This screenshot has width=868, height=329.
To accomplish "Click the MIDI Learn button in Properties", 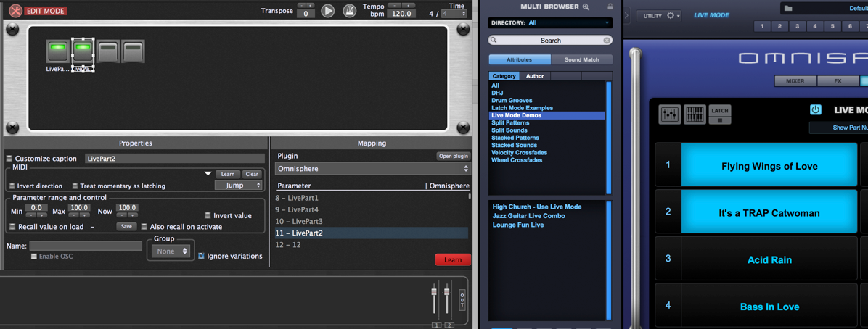I will pos(227,174).
